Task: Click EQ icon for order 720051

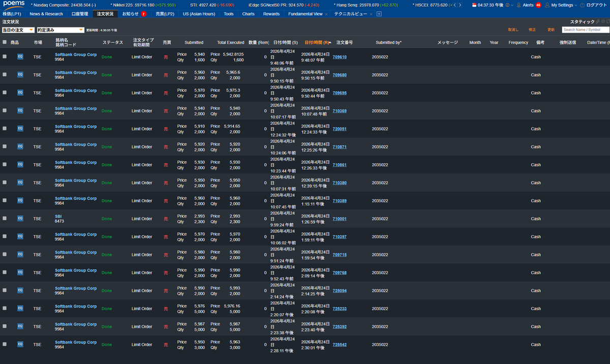Action: click(x=20, y=129)
